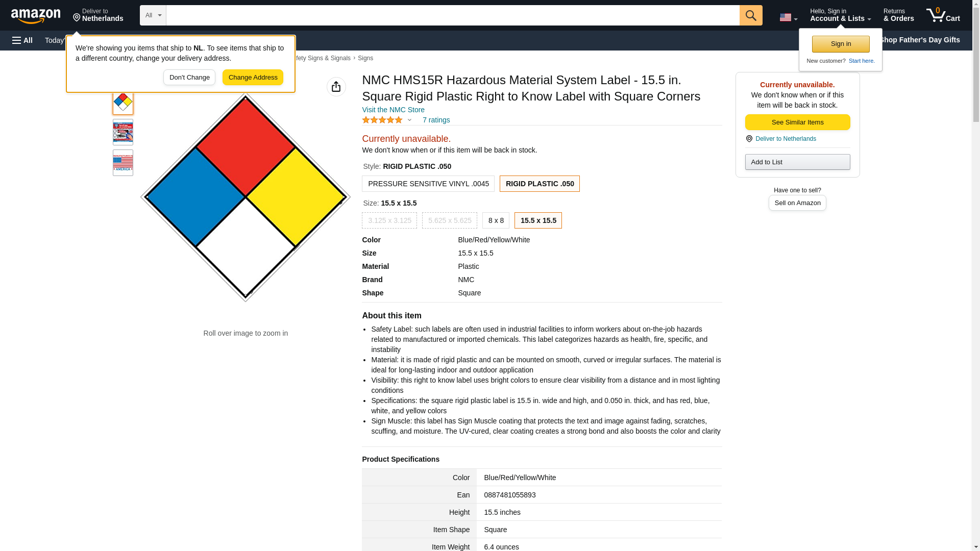Screen dimensions: 980x551
Task: Select the Rigid Plastic .050 style
Action: [539, 184]
